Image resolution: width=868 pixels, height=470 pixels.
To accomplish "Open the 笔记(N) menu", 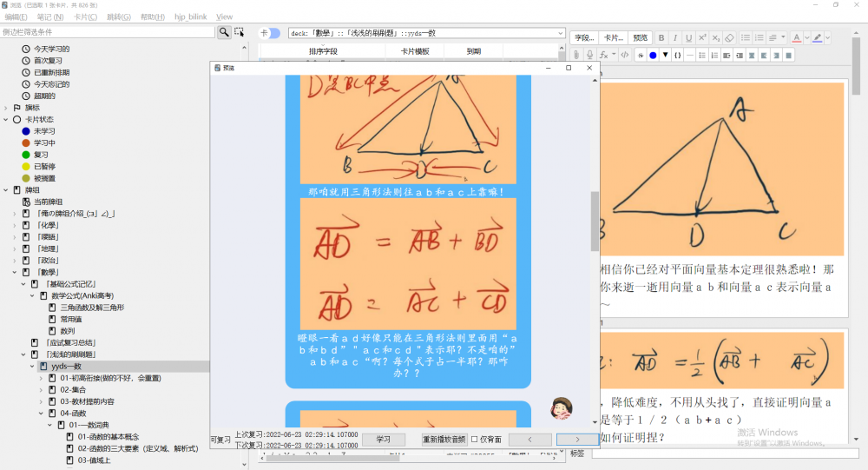I will click(50, 17).
